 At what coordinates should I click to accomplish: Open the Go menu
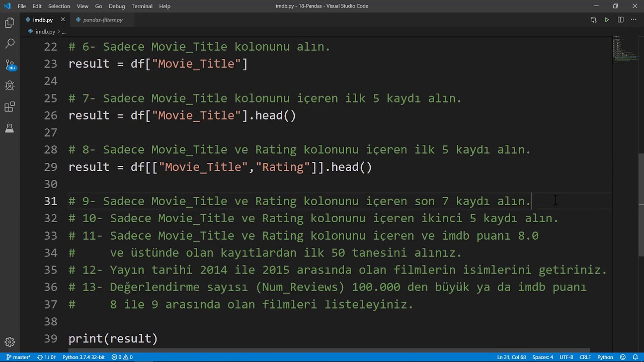(x=99, y=6)
